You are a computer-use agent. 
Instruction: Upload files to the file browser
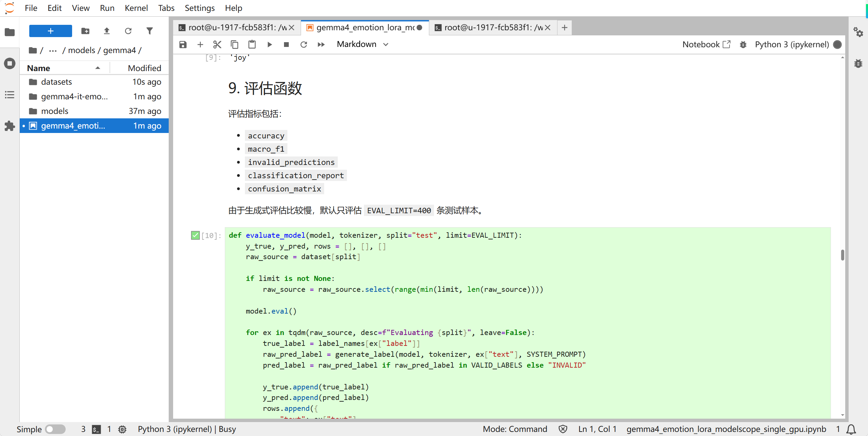click(107, 31)
